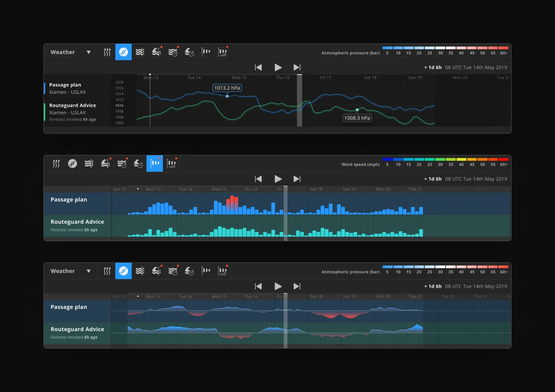
Task: Select the bars-over-wave icon in the wind speed panel
Action: point(171,164)
